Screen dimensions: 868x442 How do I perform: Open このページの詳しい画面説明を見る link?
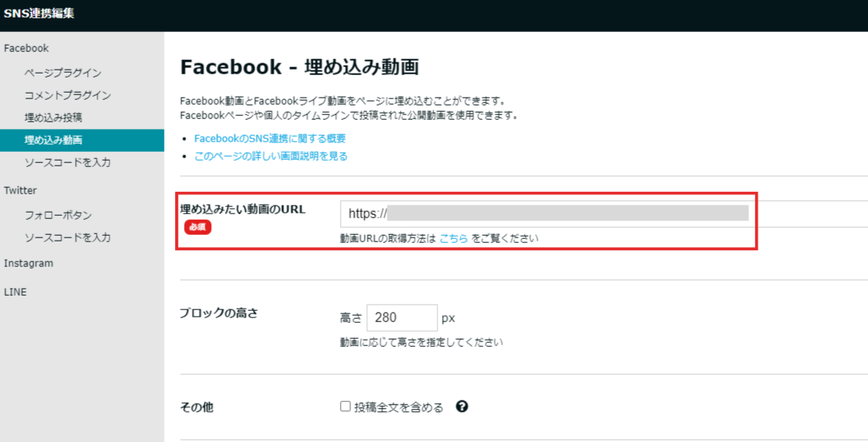pyautogui.click(x=270, y=156)
